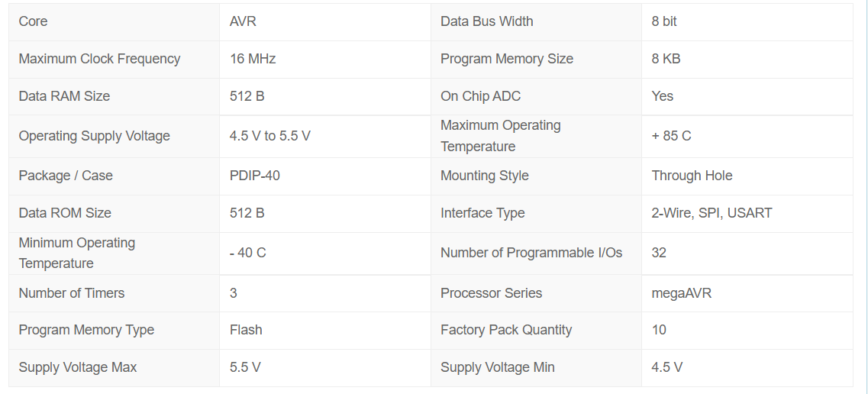Select the - 40 C minimum temperature value
868x394 pixels.
tap(247, 253)
